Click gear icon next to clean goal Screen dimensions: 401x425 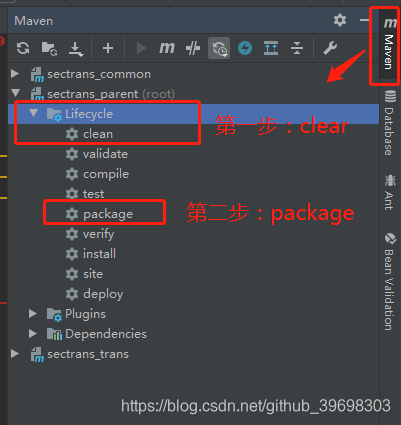pyautogui.click(x=72, y=134)
